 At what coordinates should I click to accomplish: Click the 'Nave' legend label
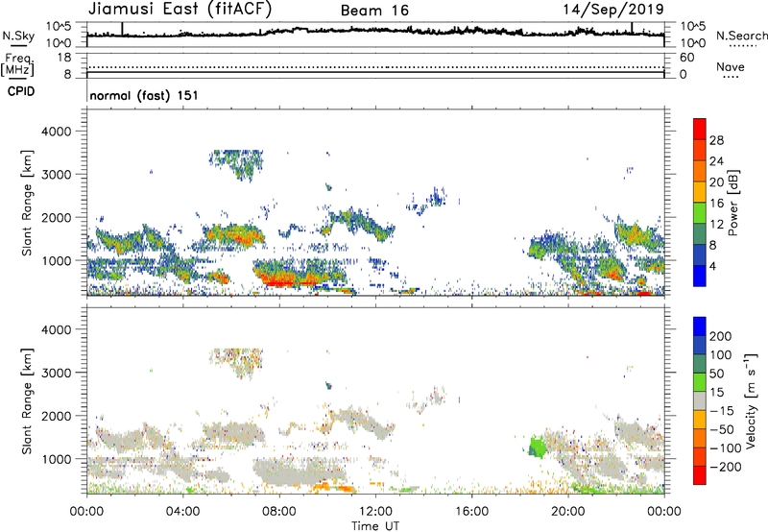click(730, 66)
